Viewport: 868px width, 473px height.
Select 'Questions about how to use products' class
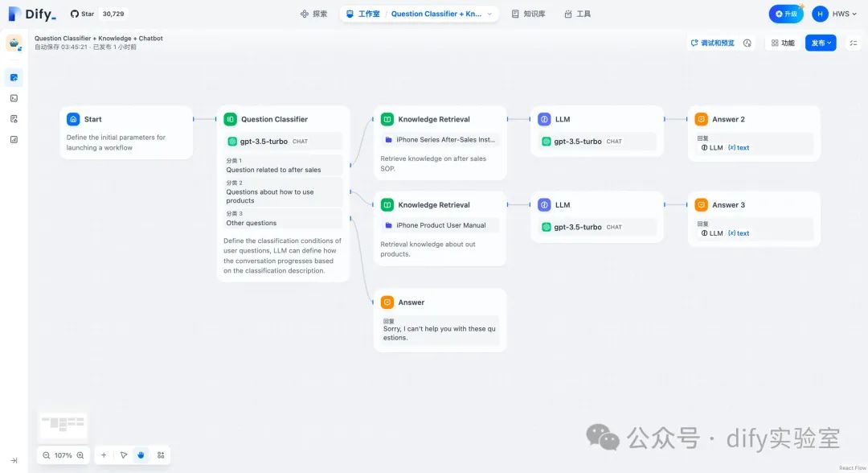[x=283, y=191]
